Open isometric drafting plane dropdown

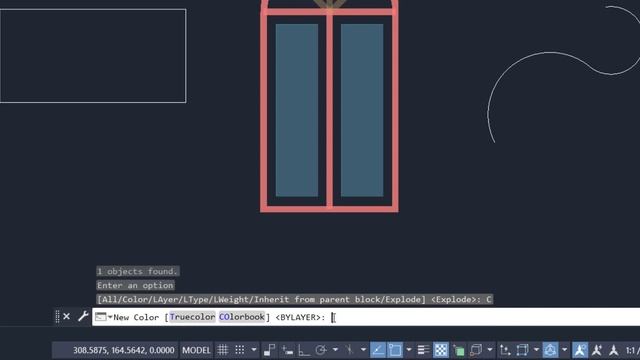[x=363, y=350]
